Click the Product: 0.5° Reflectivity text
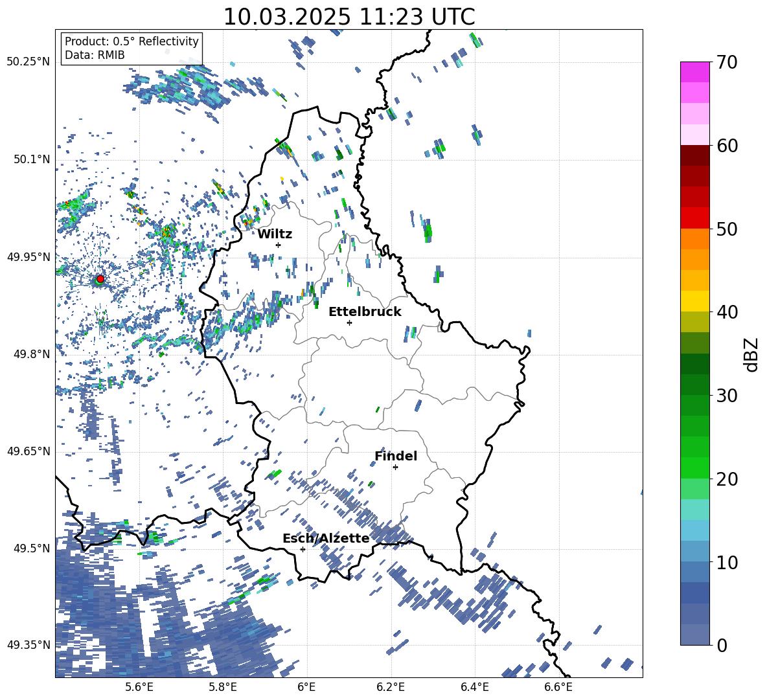Viewport: 767px width, 700px height. click(x=132, y=41)
